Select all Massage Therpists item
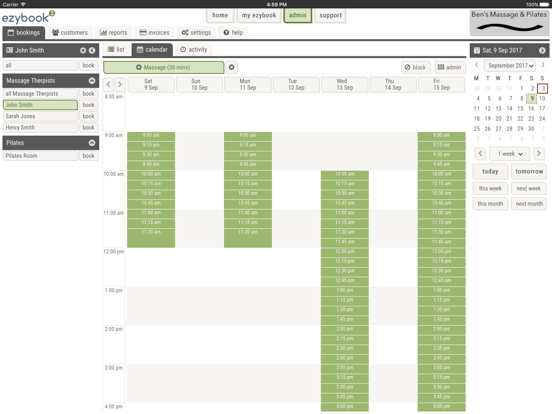Image resolution: width=552 pixels, height=414 pixels. (x=40, y=94)
